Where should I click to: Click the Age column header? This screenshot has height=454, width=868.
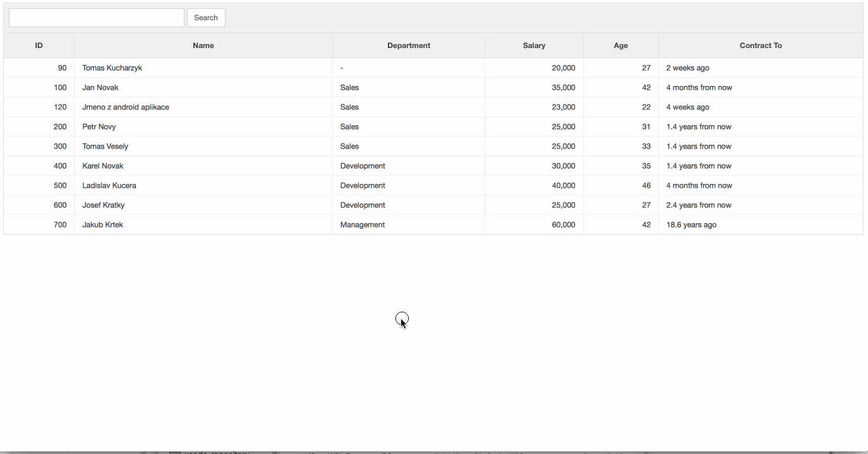[620, 46]
